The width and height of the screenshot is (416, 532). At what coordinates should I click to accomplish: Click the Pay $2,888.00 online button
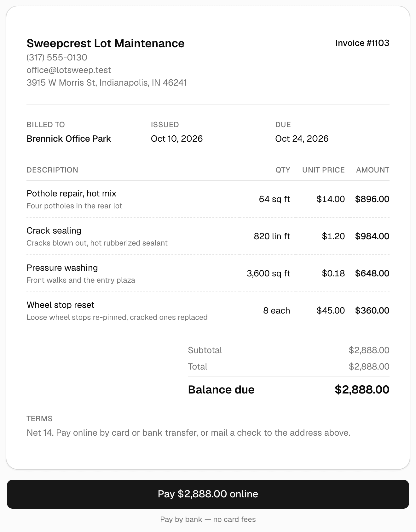tap(208, 494)
